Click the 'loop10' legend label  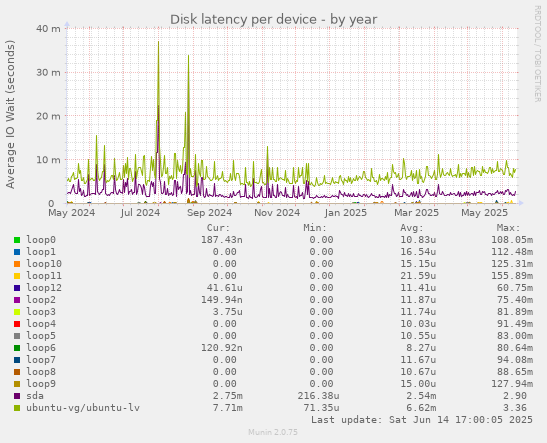[44, 264]
